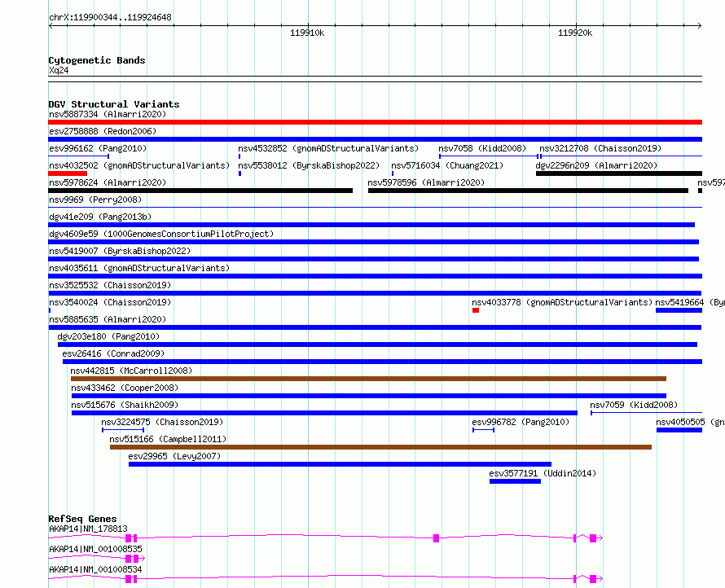Image resolution: width=725 pixels, height=588 pixels.
Task: Click esv26416 (Conrad2009) variant label
Action: tap(113, 353)
